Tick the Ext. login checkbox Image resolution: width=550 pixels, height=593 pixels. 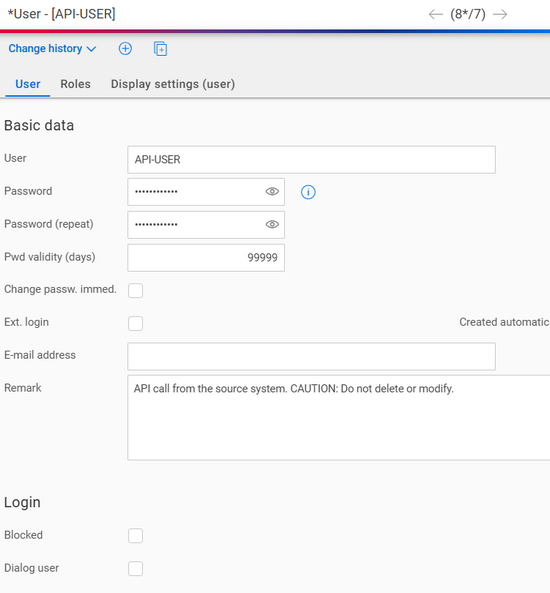[135, 323]
